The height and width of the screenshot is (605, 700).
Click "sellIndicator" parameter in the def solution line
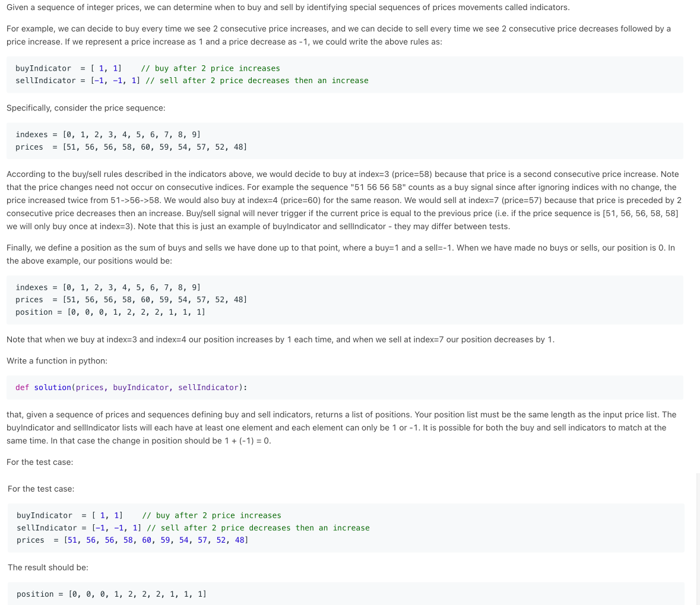(x=208, y=388)
